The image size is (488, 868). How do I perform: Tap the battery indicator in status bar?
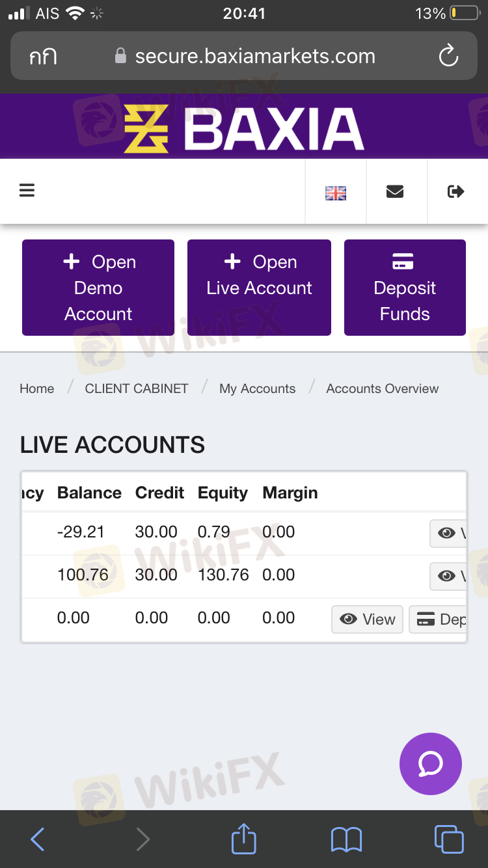[x=464, y=13]
